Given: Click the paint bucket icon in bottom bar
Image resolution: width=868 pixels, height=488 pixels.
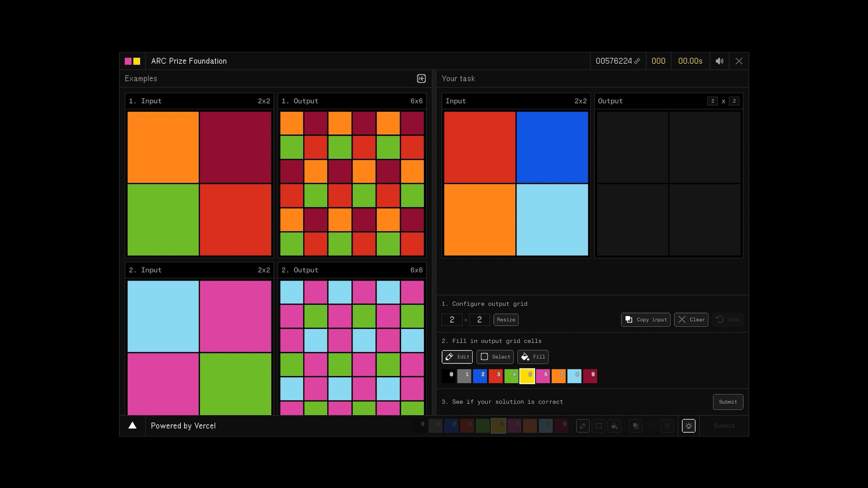Looking at the screenshot, I should point(614,426).
